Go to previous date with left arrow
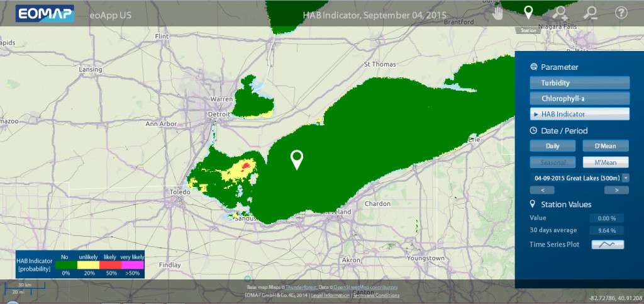 (542, 189)
